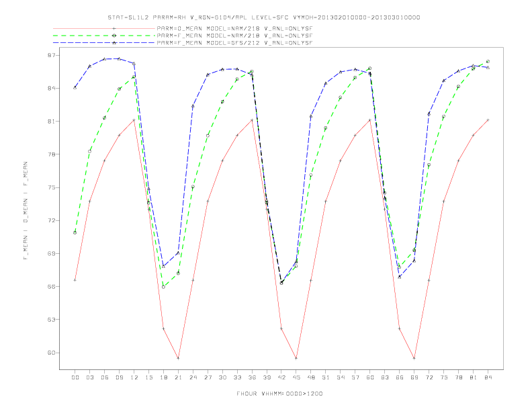Click green NAM circle data point at hour 84

point(488,62)
